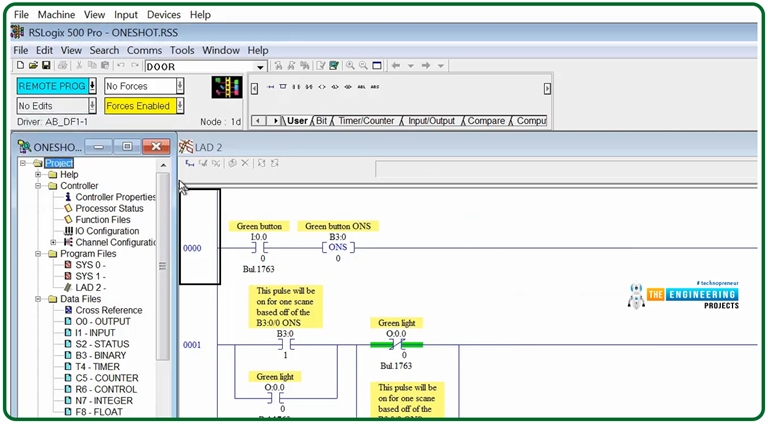The width and height of the screenshot is (768, 424).
Task: Expand the Help folder in the tree
Action: [x=39, y=175]
